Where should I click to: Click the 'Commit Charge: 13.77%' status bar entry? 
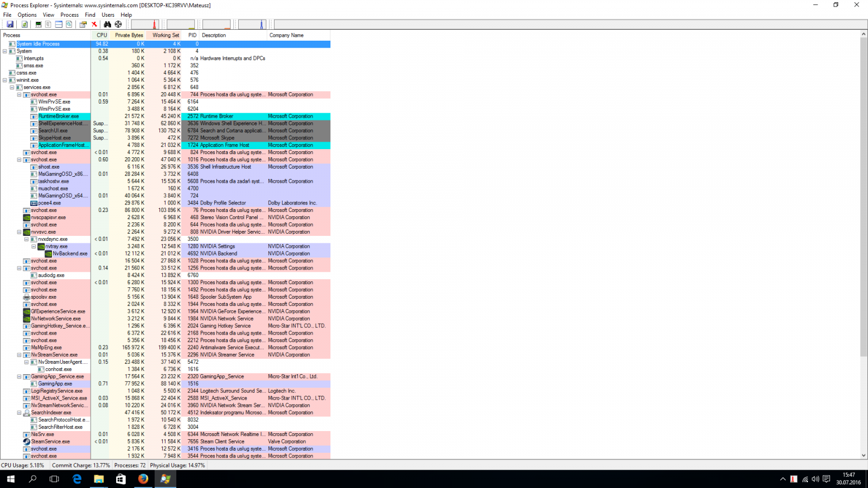point(80,465)
